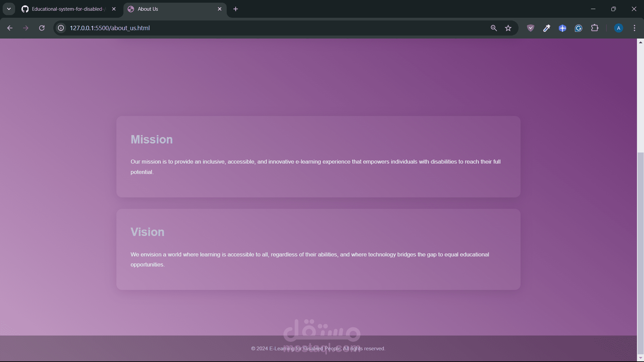The height and width of the screenshot is (362, 644).
Task: Click the forward navigation arrow
Action: coord(26,28)
